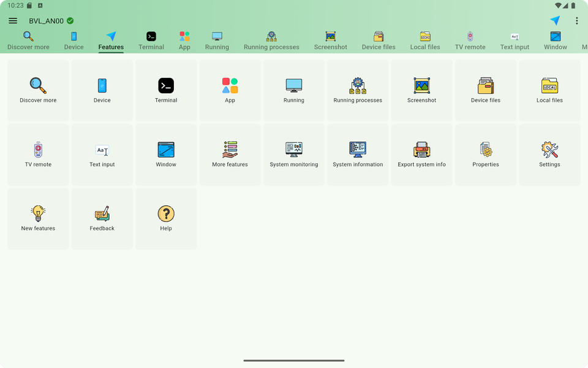Open the Terminal feature
Screen dimensions: 588x368
tap(165, 90)
